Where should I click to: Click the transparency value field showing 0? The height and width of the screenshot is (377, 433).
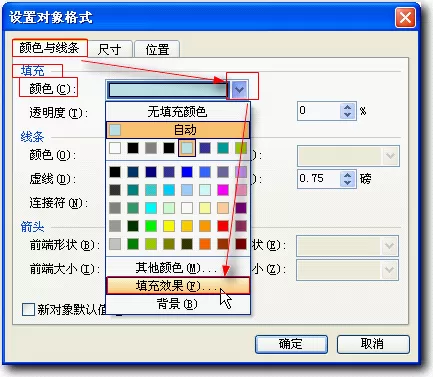pos(319,111)
